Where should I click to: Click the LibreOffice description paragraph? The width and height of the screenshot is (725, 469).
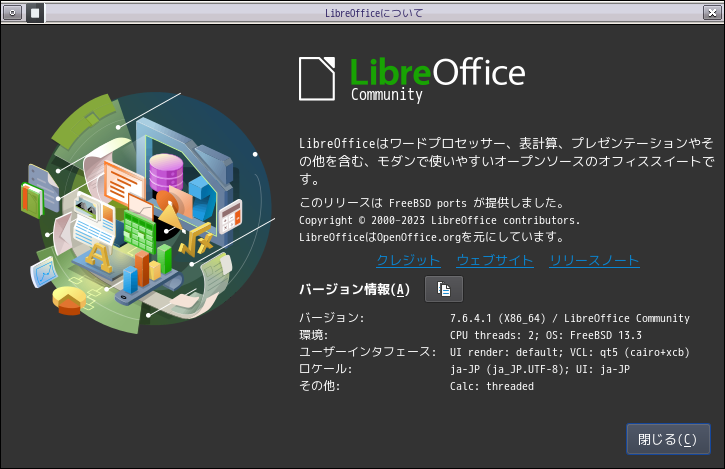click(x=506, y=161)
